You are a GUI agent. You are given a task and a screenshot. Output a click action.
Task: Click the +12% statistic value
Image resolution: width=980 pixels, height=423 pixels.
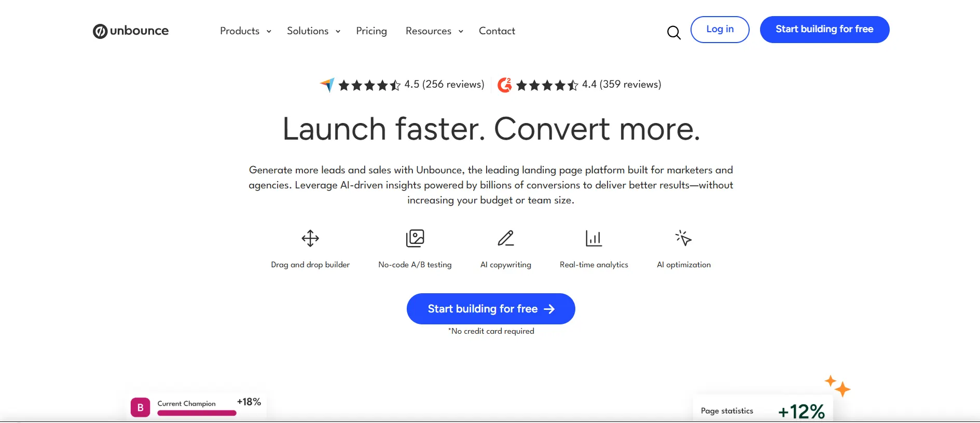pos(802,412)
